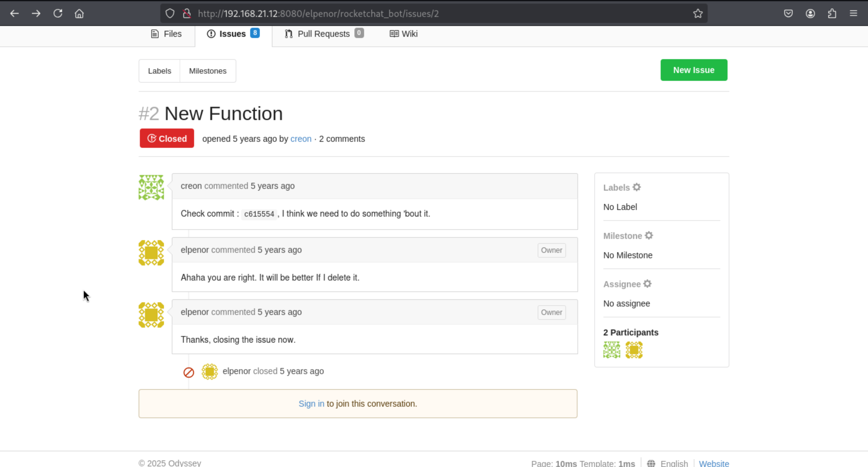
Task: Open the English language selector
Action: tap(674, 463)
